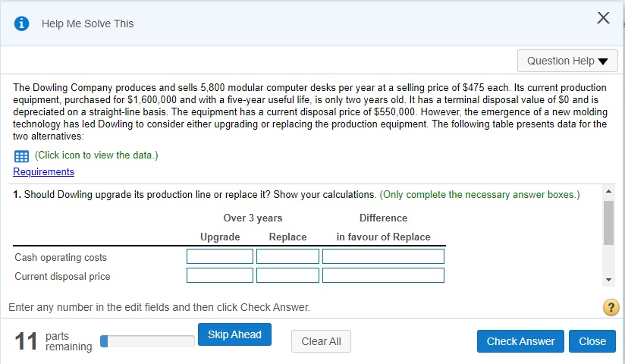Image resolution: width=625 pixels, height=364 pixels.
Task: Close the Help Me Solve This dialog with the X
Action: 604,18
